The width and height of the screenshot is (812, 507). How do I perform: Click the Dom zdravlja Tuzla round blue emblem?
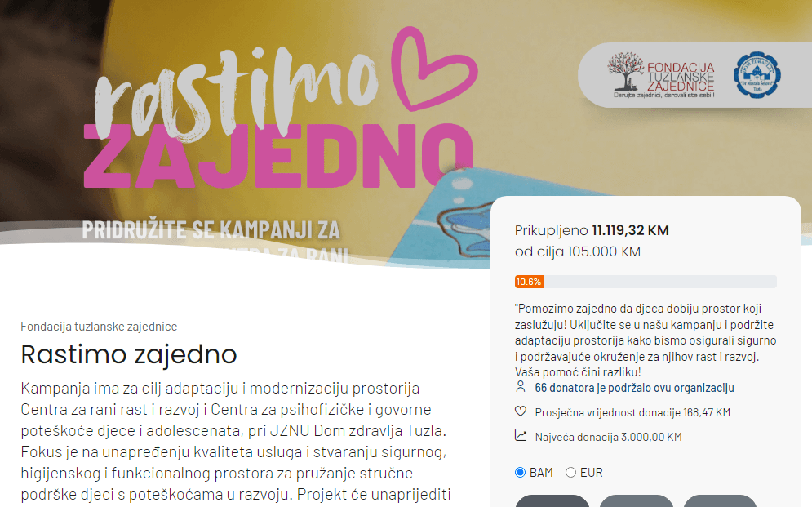pyautogui.click(x=757, y=75)
